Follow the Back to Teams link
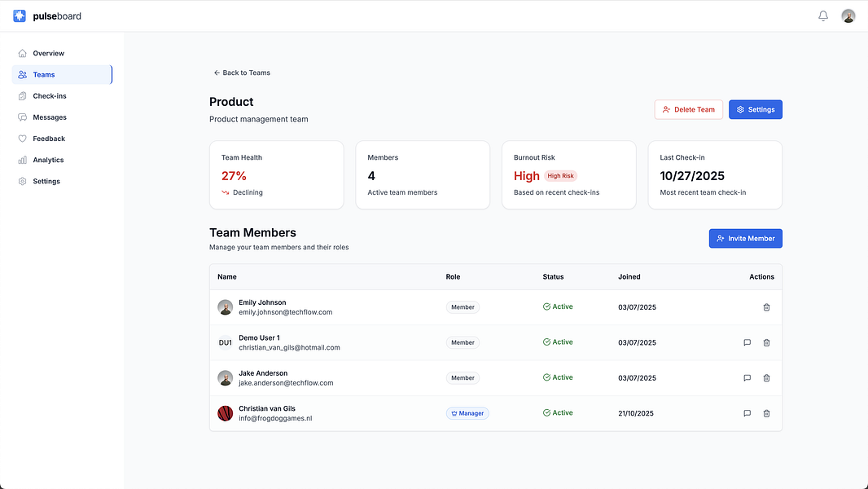The width and height of the screenshot is (868, 489). (242, 73)
